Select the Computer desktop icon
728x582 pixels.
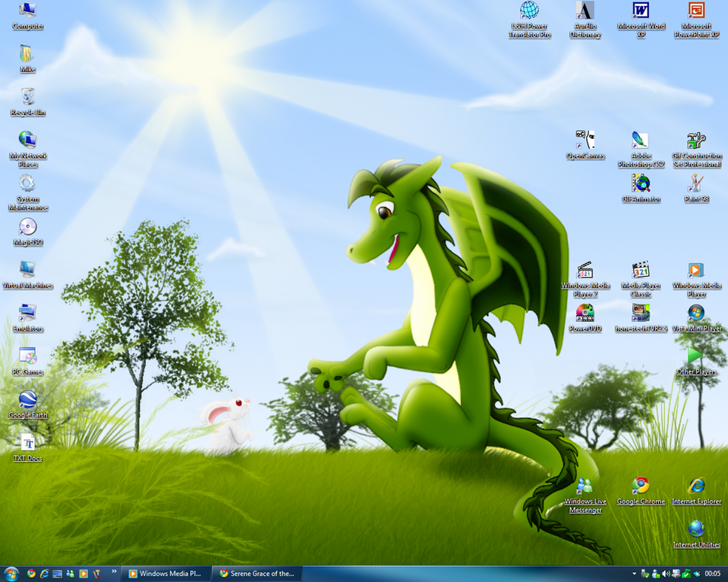click(x=28, y=17)
